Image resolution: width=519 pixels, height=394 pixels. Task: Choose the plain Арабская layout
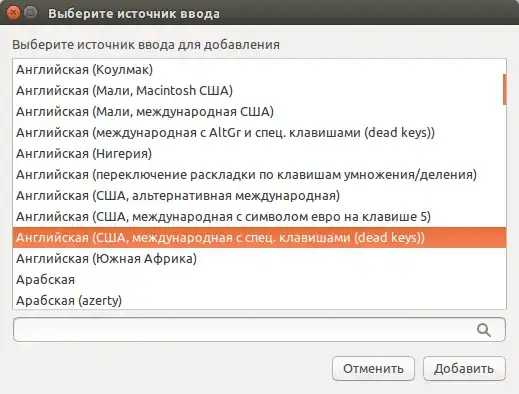pyautogui.click(x=259, y=280)
